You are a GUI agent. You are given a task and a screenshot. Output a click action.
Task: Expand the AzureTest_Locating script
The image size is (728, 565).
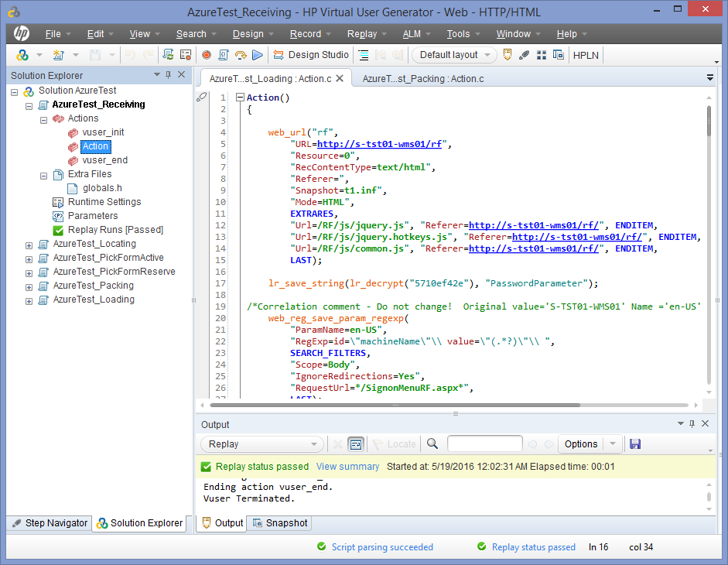pyautogui.click(x=29, y=245)
